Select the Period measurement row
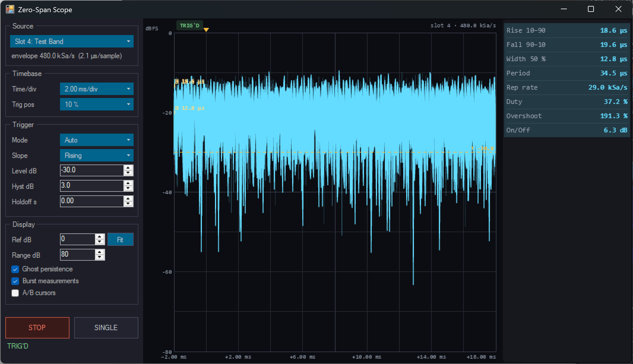The height and width of the screenshot is (364, 633). coord(567,73)
